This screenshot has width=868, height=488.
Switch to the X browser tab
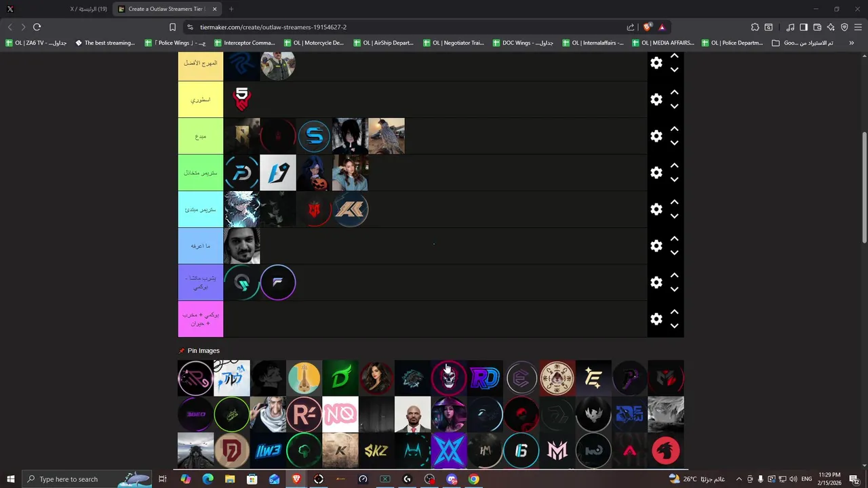pyautogui.click(x=56, y=9)
